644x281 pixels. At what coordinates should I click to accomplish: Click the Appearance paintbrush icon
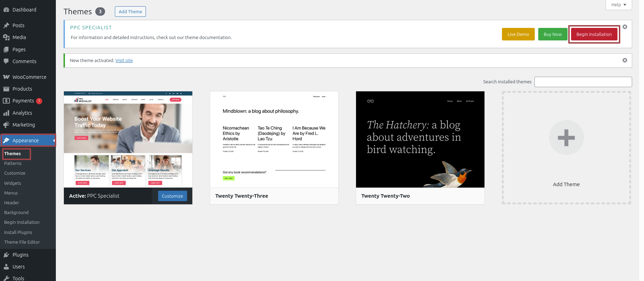pyautogui.click(x=6, y=140)
